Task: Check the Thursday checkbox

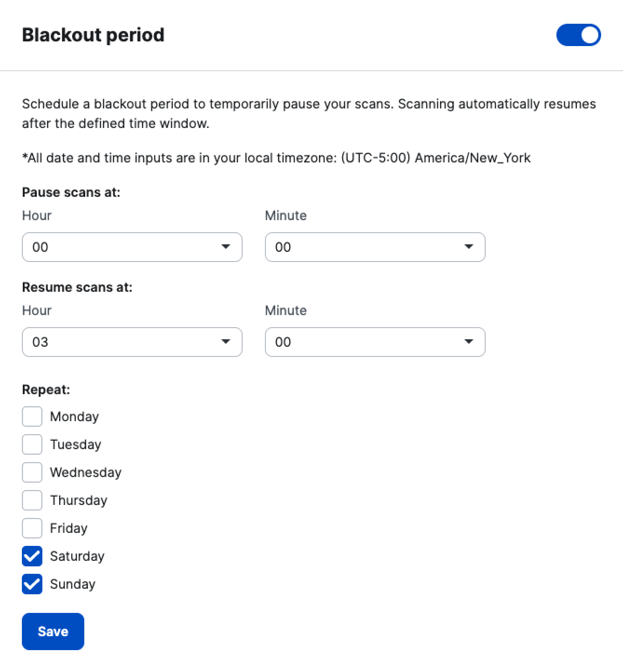Action: (32, 500)
